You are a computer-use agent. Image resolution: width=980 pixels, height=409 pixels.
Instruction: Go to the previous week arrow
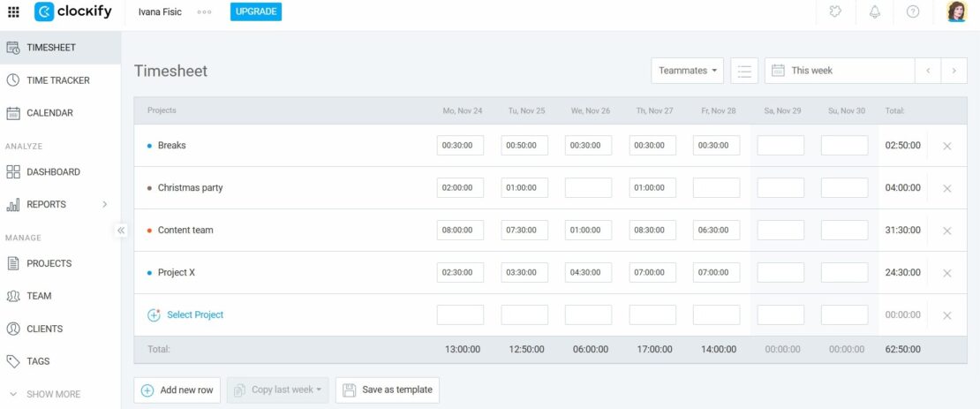(x=928, y=71)
